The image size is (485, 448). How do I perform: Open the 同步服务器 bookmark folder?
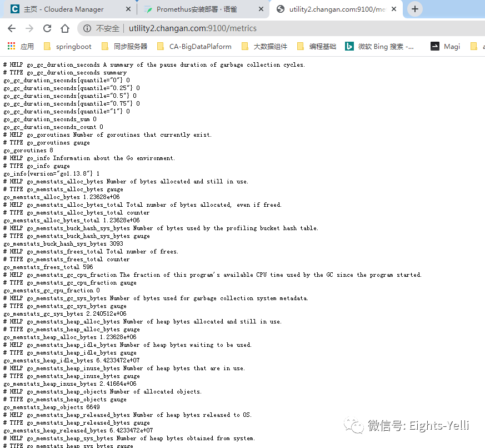click(x=124, y=46)
